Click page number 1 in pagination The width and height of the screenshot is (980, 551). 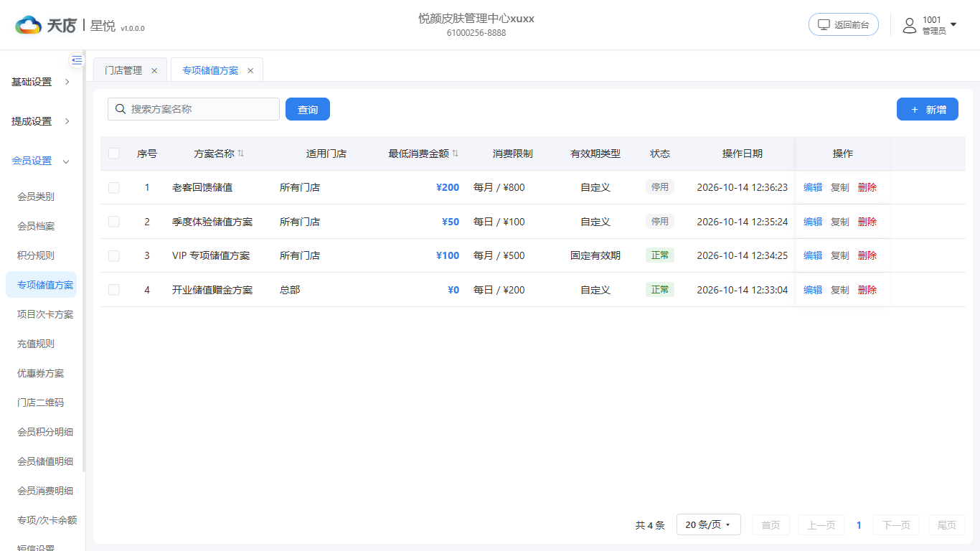pos(859,525)
